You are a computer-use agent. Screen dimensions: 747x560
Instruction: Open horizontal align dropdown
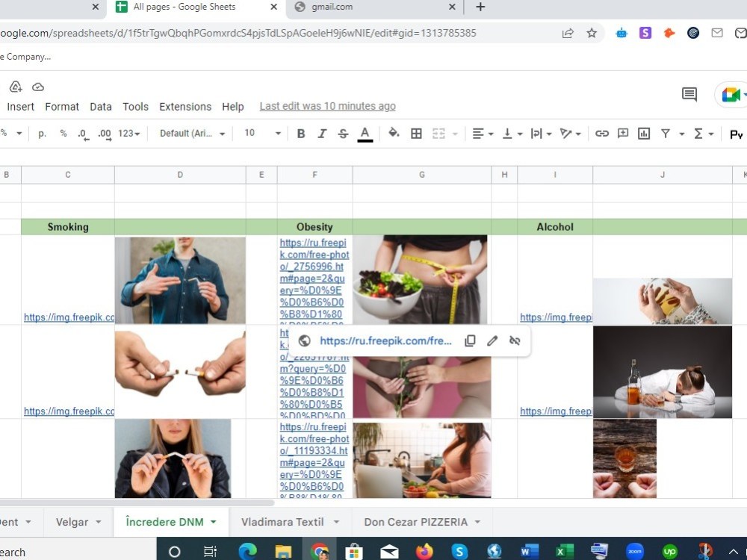[x=483, y=134]
